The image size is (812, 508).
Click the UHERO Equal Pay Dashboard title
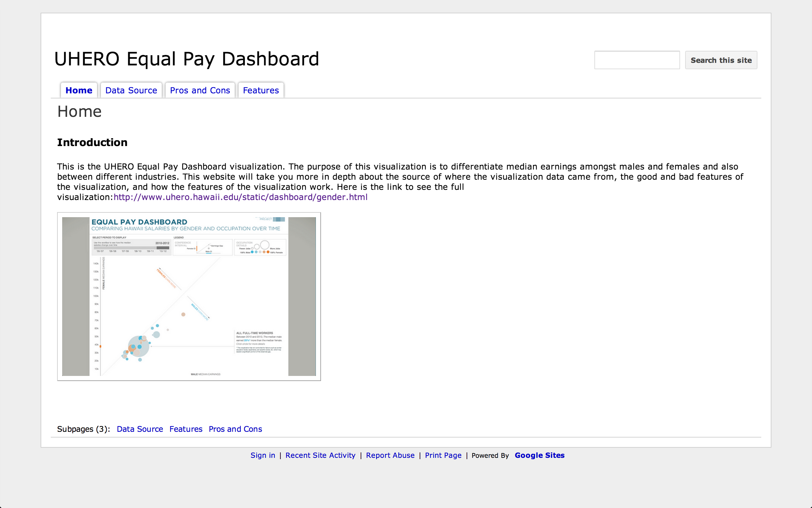pyautogui.click(x=187, y=59)
